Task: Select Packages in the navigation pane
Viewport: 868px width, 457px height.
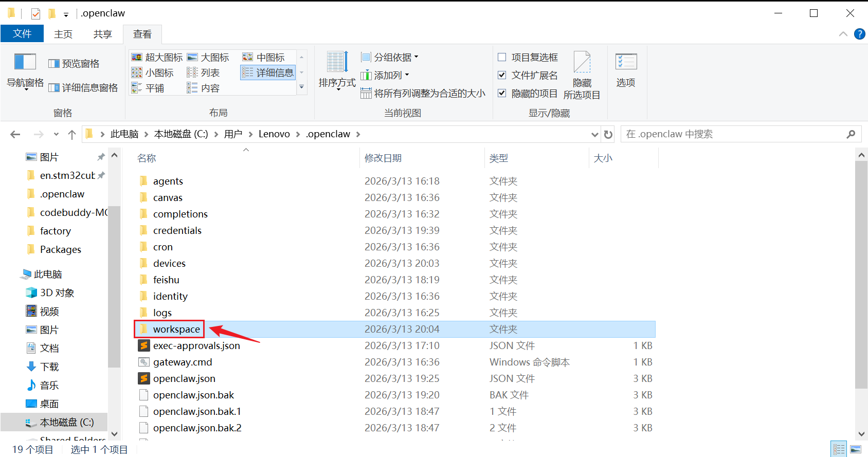Action: (60, 250)
